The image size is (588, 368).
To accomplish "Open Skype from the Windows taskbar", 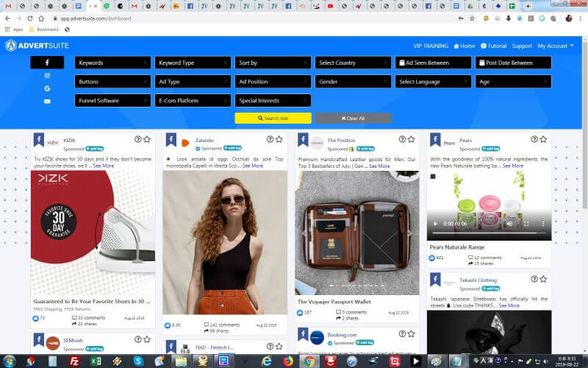I will [138, 361].
